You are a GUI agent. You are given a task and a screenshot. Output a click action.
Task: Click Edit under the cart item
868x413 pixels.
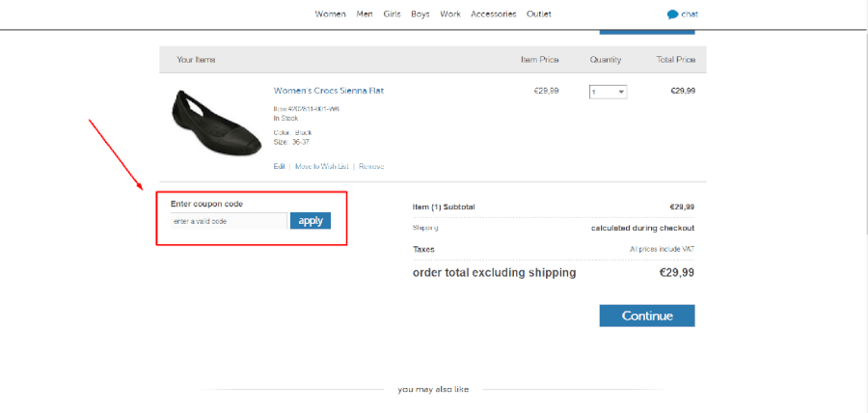click(x=280, y=166)
